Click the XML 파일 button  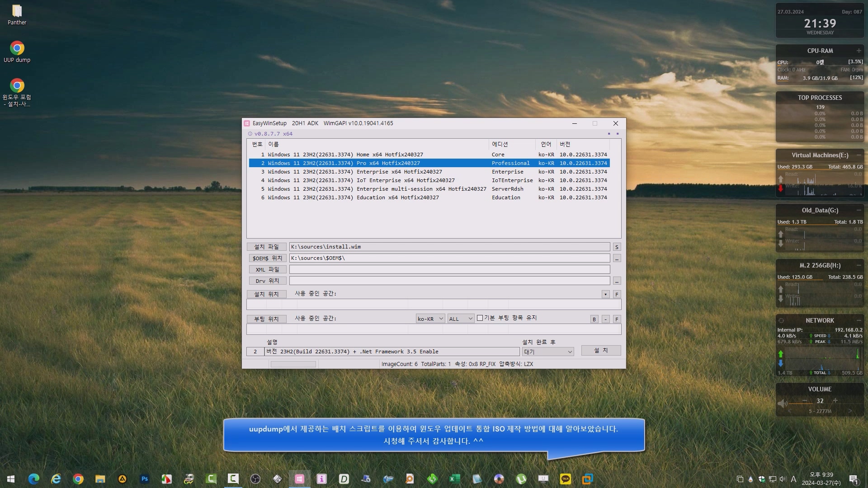click(267, 269)
